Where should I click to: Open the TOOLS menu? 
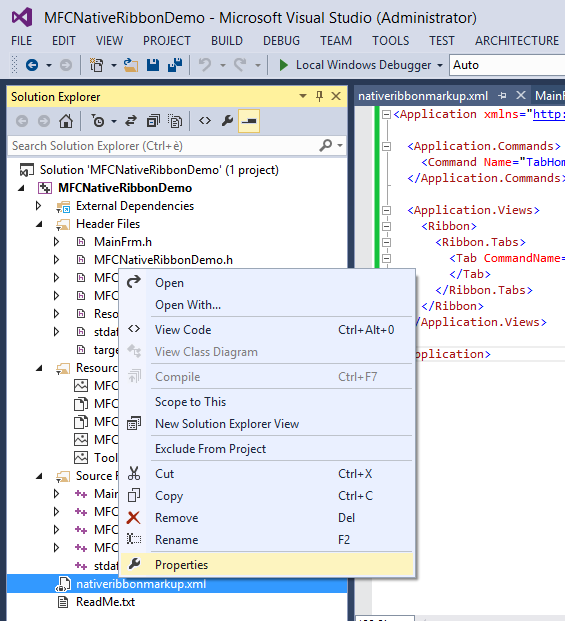coord(390,41)
